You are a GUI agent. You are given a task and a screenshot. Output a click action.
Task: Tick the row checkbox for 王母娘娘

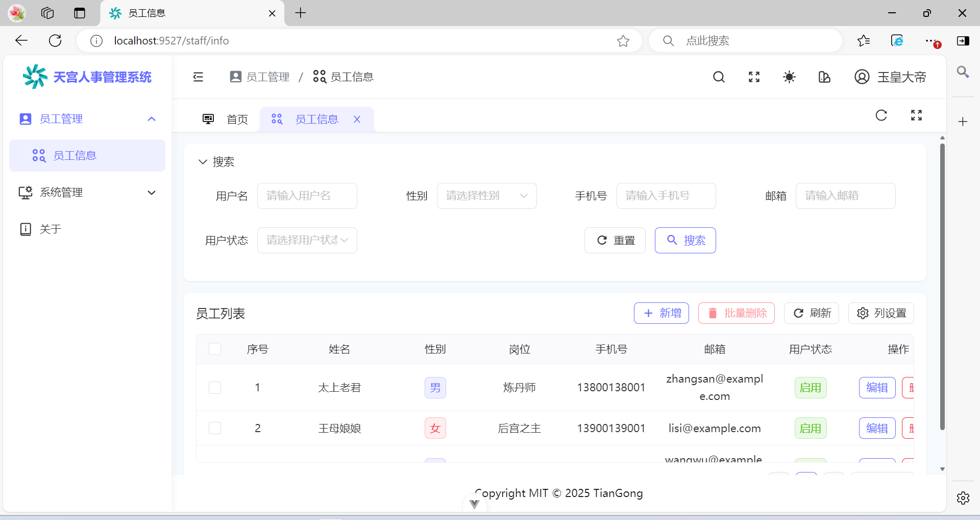click(x=215, y=428)
